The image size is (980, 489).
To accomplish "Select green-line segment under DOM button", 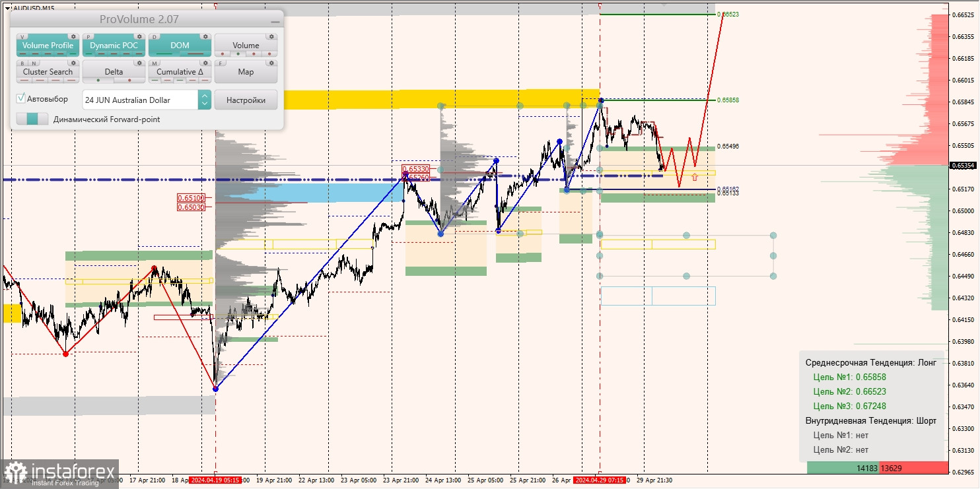I will pos(164,54).
